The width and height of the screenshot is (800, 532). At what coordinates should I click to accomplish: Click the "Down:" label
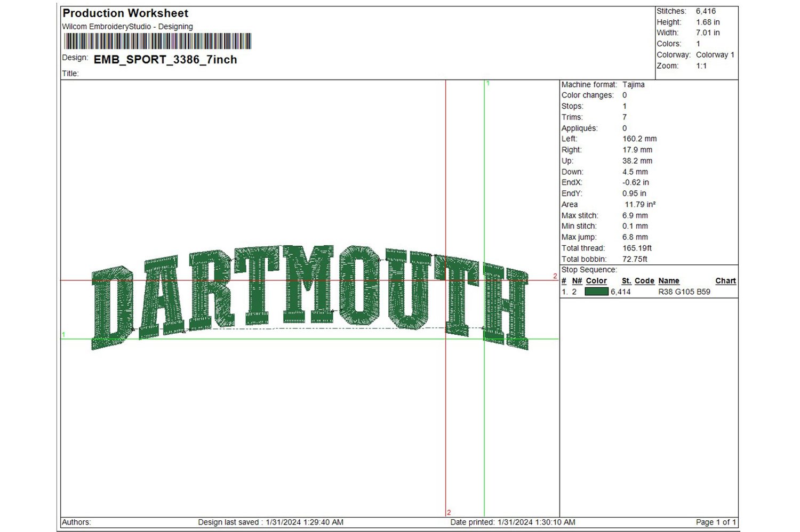point(572,172)
